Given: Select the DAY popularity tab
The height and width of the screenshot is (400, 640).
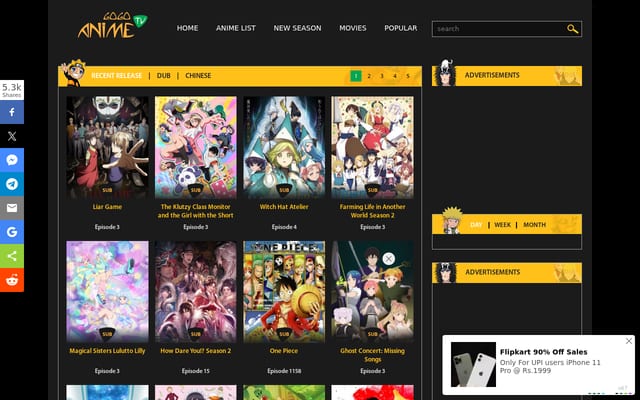Looking at the screenshot, I should point(476,225).
